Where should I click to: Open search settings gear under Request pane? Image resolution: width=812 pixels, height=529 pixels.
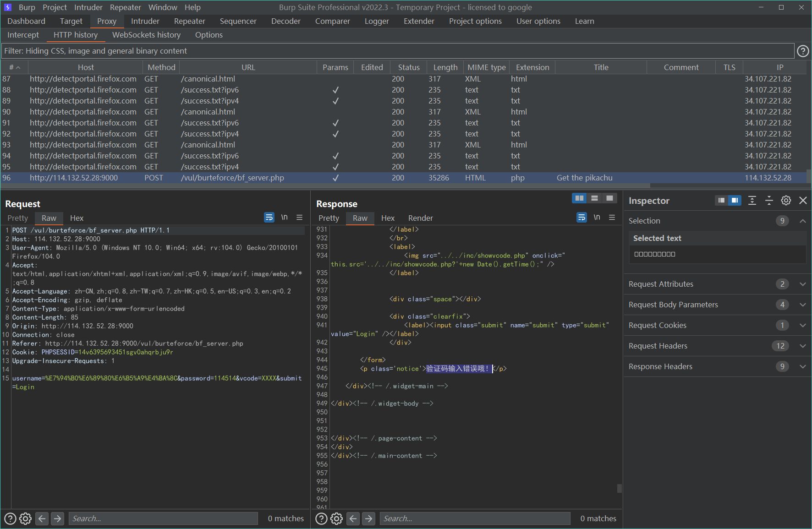(26, 518)
